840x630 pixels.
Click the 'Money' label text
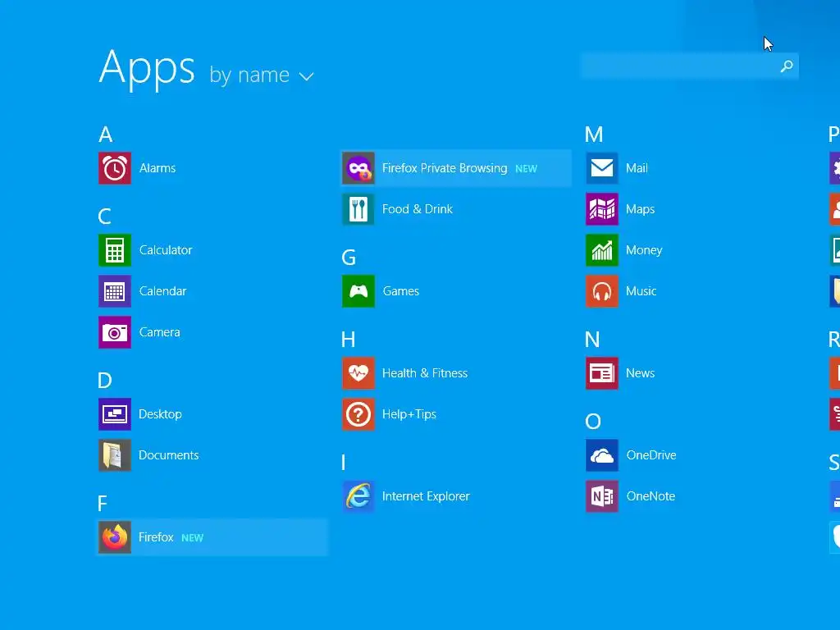[644, 250]
